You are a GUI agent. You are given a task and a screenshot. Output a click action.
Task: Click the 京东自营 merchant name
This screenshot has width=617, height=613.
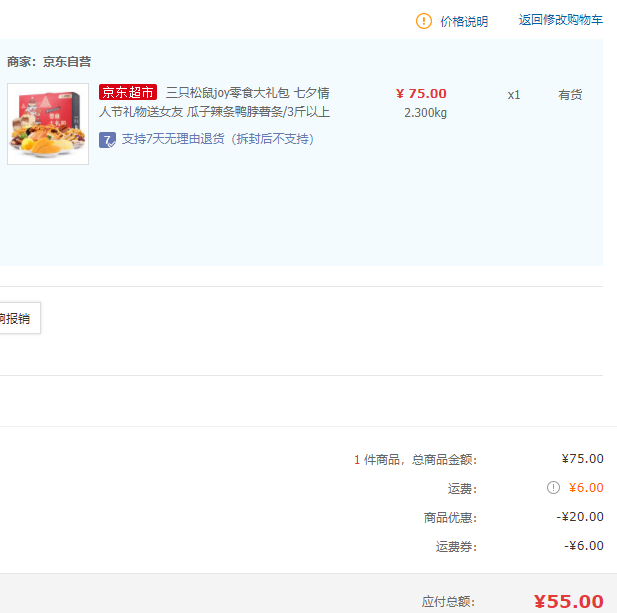coord(67,62)
